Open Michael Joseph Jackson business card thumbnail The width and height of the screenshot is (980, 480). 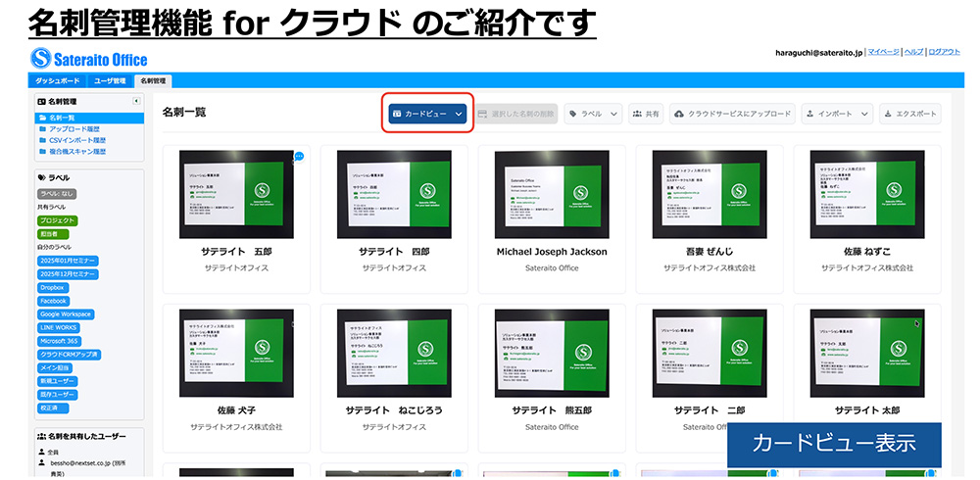pyautogui.click(x=552, y=194)
